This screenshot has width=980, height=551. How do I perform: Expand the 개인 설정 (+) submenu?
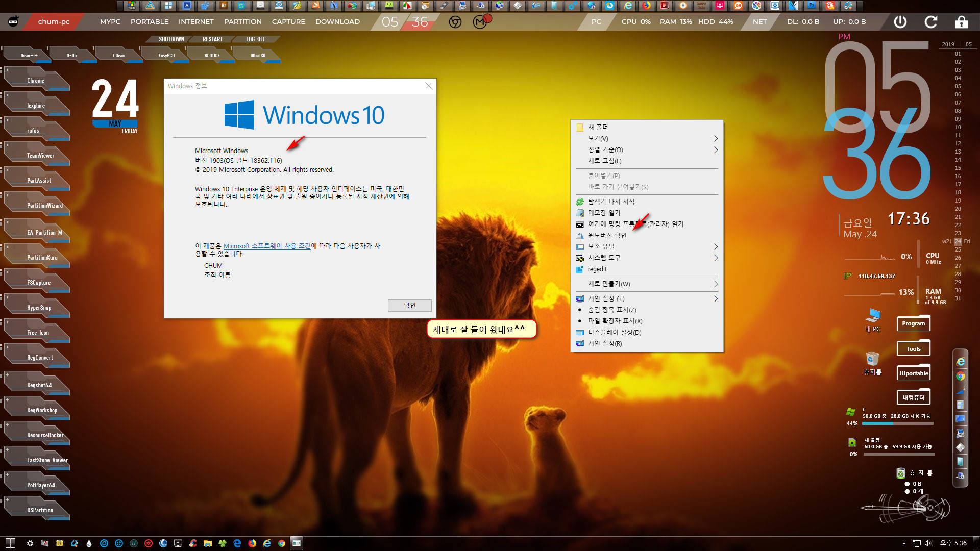[647, 298]
